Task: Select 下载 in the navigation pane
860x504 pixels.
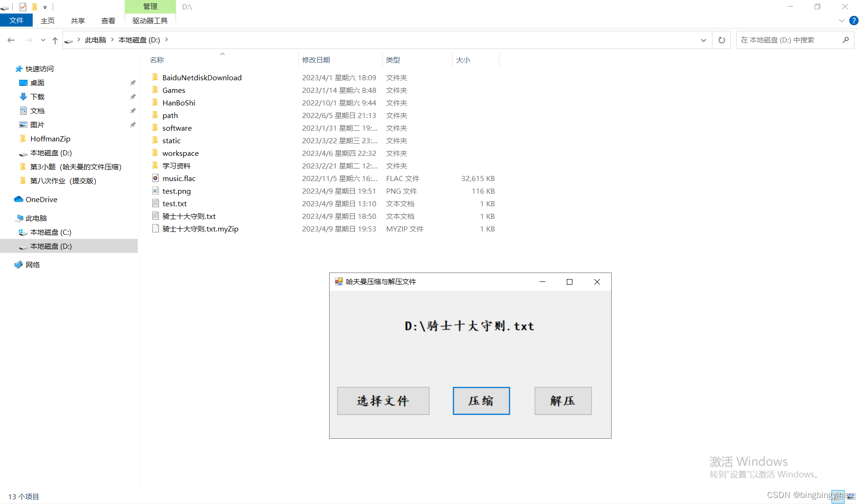Action: click(x=37, y=97)
